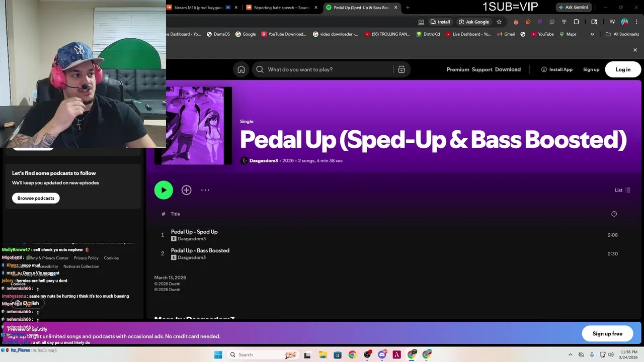Open Microsoft Store from the taskbar
Image resolution: width=644 pixels, height=362 pixels.
pyautogui.click(x=338, y=354)
